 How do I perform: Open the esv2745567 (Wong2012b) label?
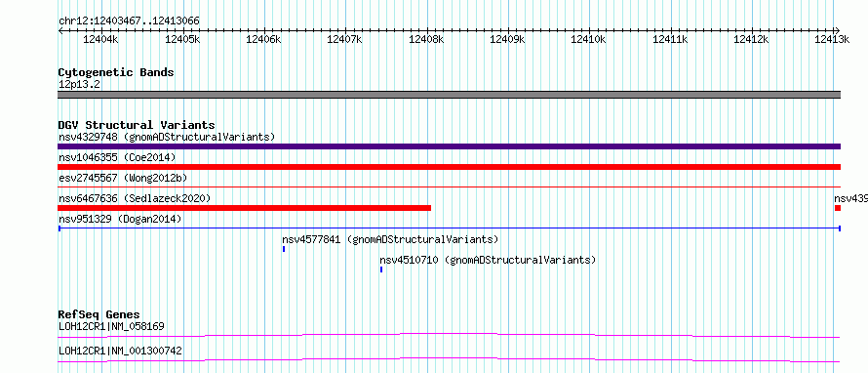pyautogui.click(x=123, y=178)
